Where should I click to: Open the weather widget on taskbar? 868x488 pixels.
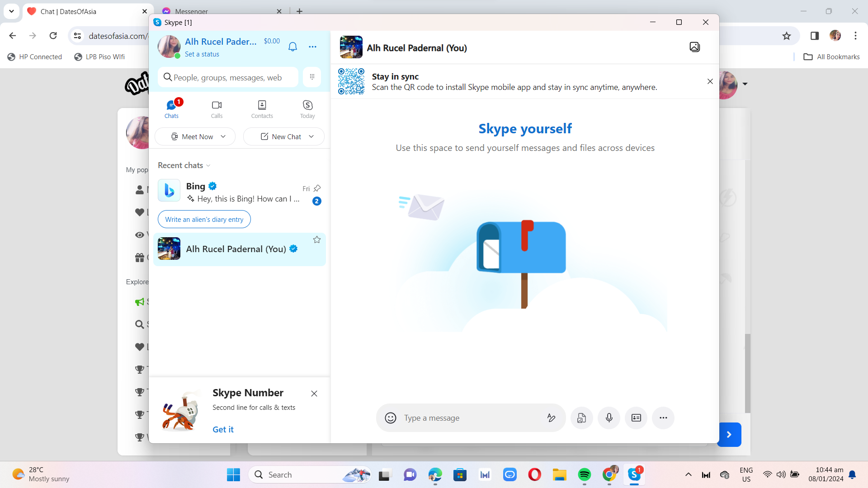41,474
